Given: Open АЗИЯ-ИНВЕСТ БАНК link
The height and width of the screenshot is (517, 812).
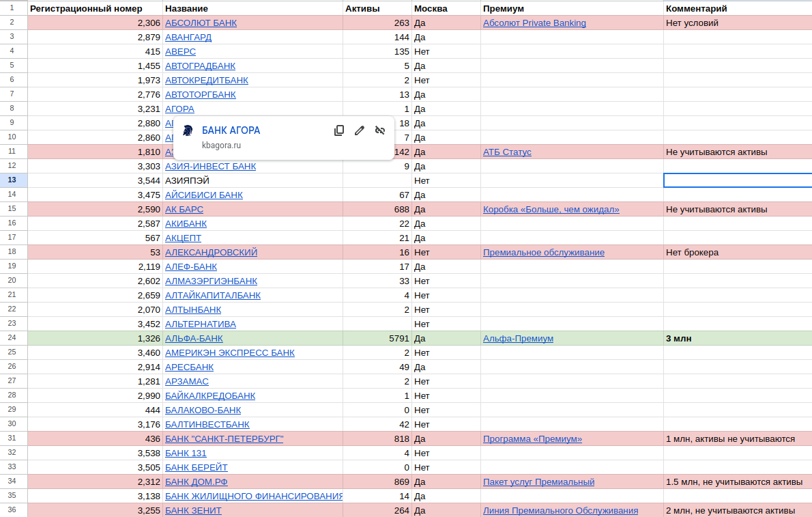Looking at the screenshot, I should (x=210, y=167).
